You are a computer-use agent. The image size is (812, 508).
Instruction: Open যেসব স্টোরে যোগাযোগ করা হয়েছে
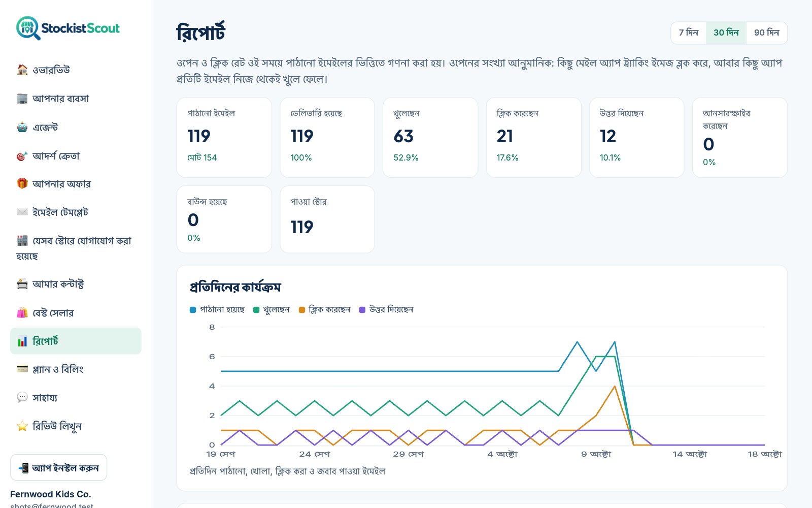tap(76, 248)
